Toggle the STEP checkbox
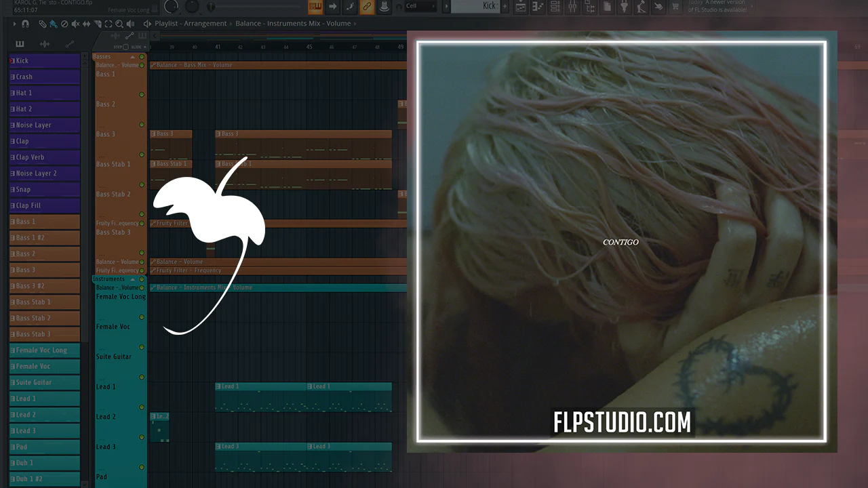Viewport: 868px width, 488px height. pyautogui.click(x=125, y=47)
